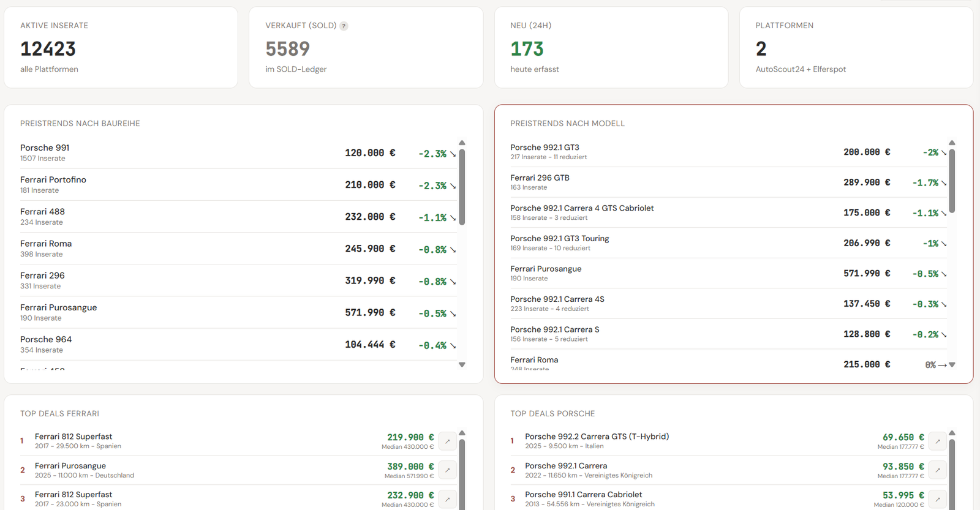Image resolution: width=980 pixels, height=510 pixels.
Task: Select the Ferrari 296 series row
Action: [238, 280]
